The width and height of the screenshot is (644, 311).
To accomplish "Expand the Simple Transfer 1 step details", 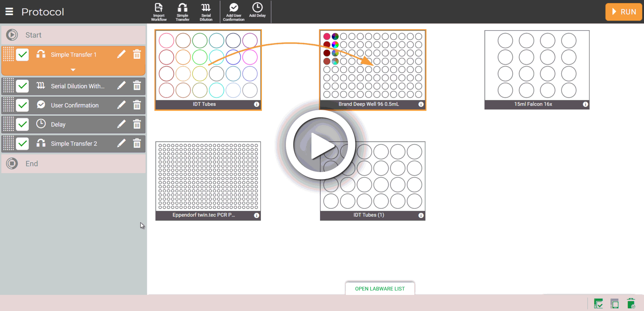I will (x=73, y=70).
